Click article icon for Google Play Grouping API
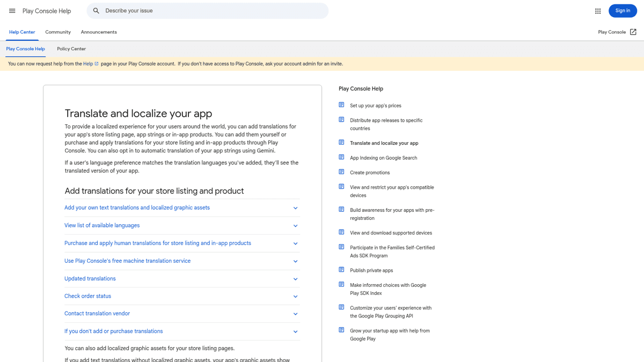The height and width of the screenshot is (362, 644). coord(341,307)
